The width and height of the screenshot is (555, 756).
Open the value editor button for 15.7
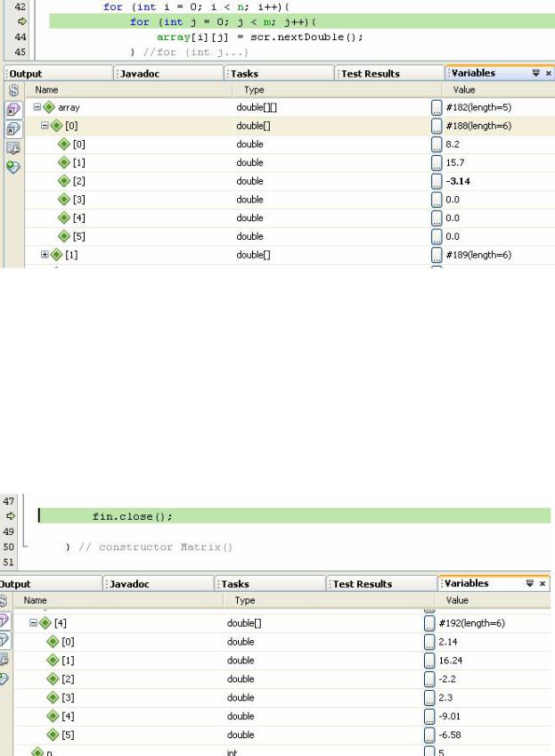437,162
